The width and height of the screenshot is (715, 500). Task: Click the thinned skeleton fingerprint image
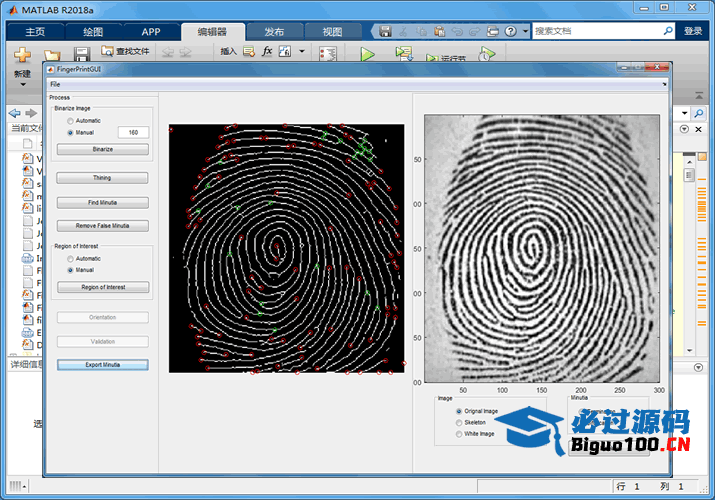click(x=286, y=248)
